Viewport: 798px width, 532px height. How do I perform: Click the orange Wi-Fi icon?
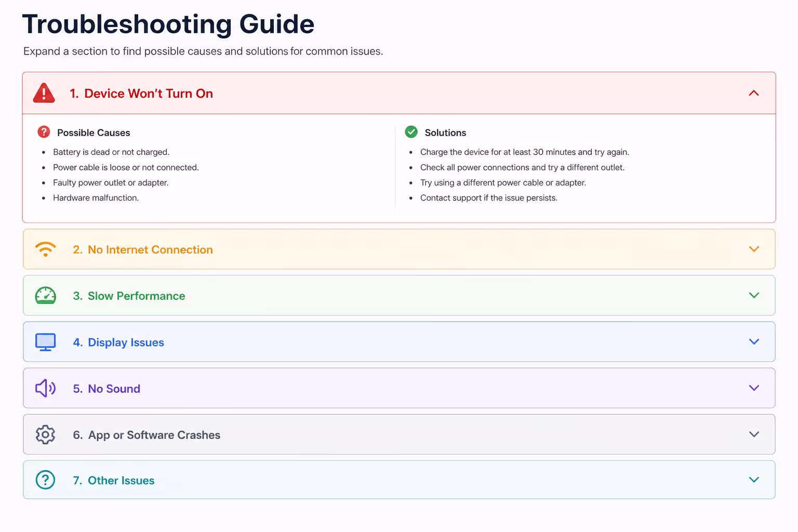click(46, 249)
